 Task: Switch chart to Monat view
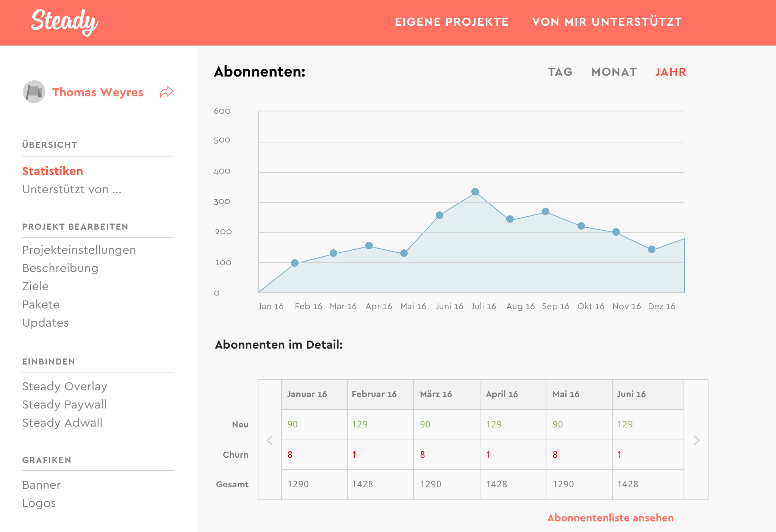coord(614,72)
